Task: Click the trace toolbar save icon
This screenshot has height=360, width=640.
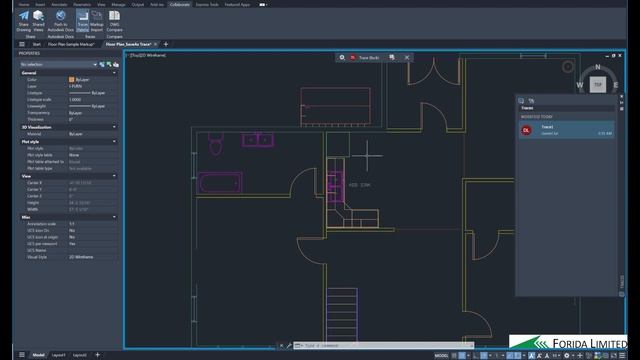Action: pos(392,58)
